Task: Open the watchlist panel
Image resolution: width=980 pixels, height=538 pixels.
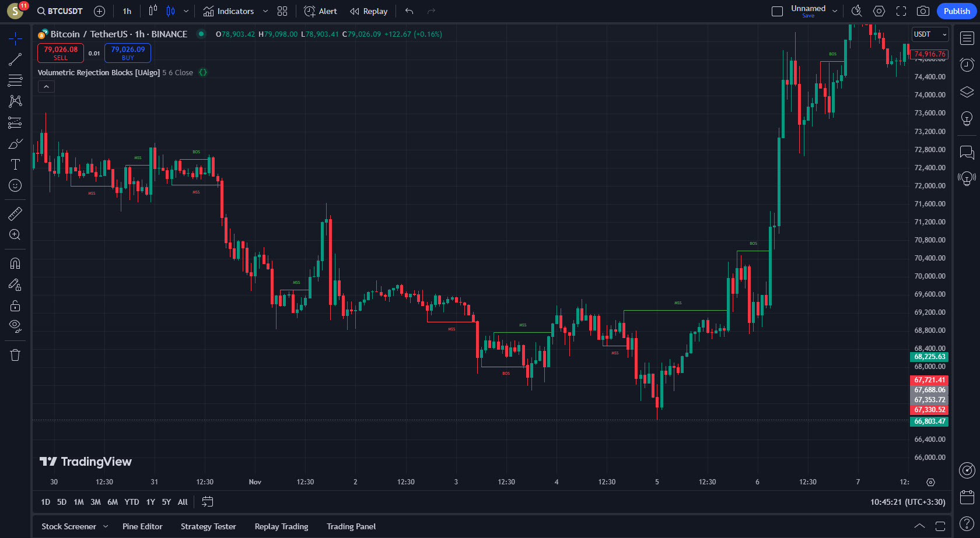Action: [967, 38]
